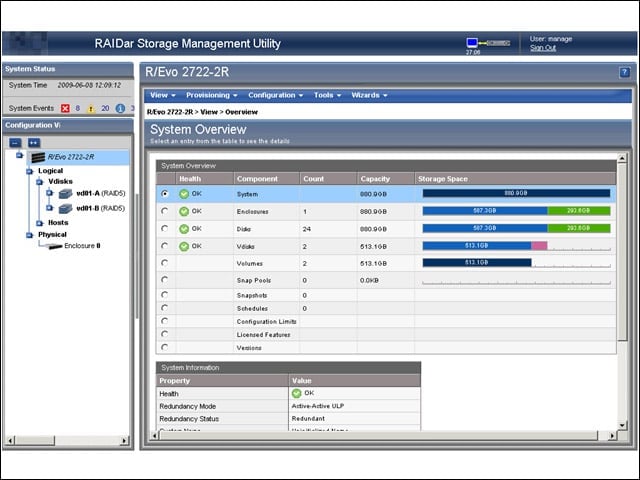Collapse the R/Evo 2722-2R root node
The image size is (640, 480).
coord(19,155)
